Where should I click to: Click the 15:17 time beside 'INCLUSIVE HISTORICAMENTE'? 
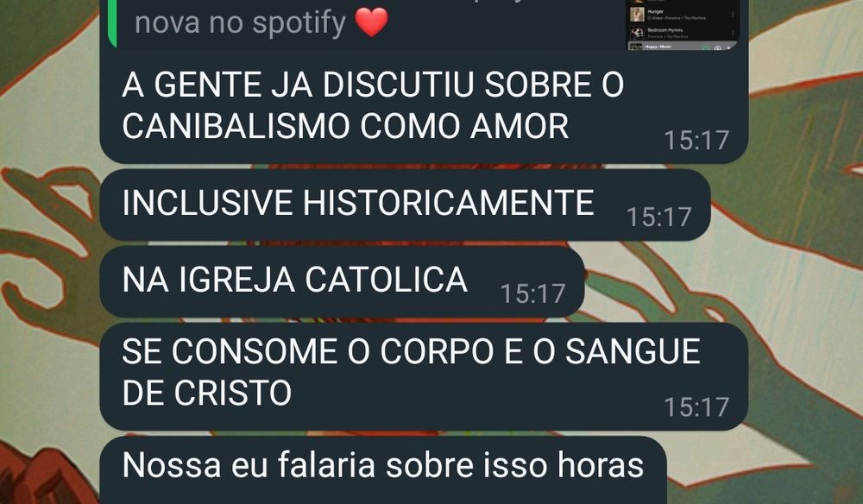(x=658, y=217)
